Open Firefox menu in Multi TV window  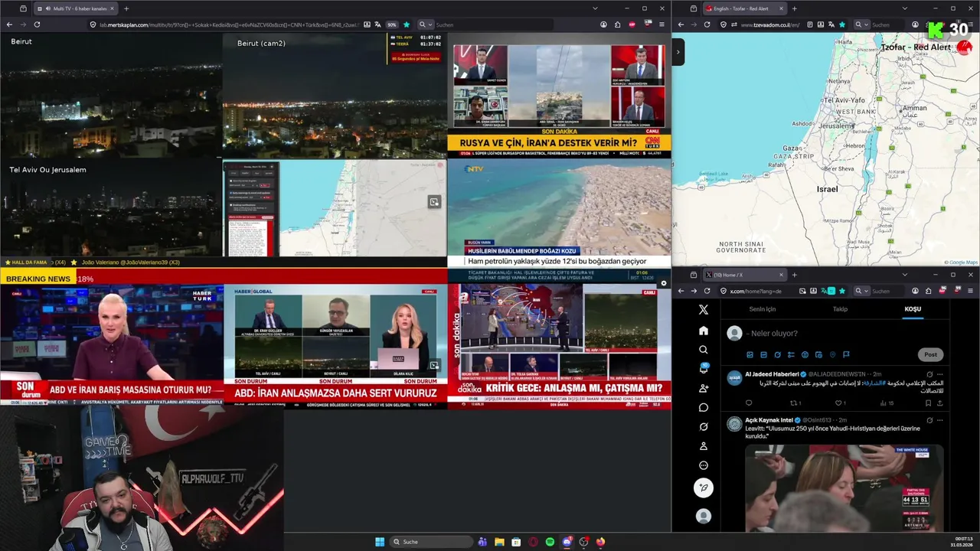coord(662,24)
